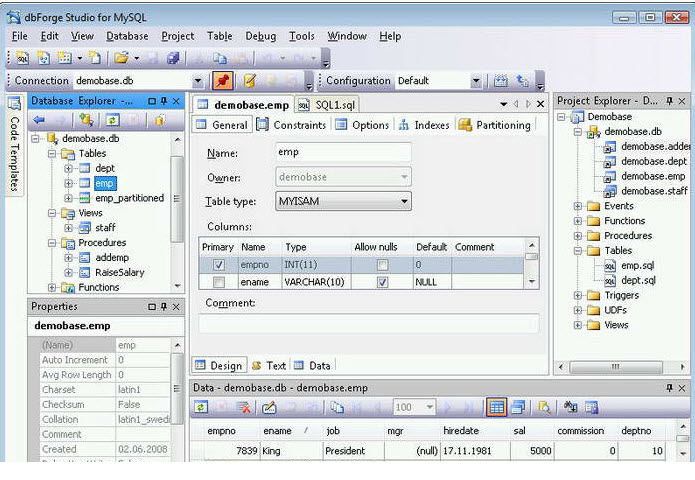Expand the dept table node
Screen dimensions: 695x480
(x=68, y=168)
